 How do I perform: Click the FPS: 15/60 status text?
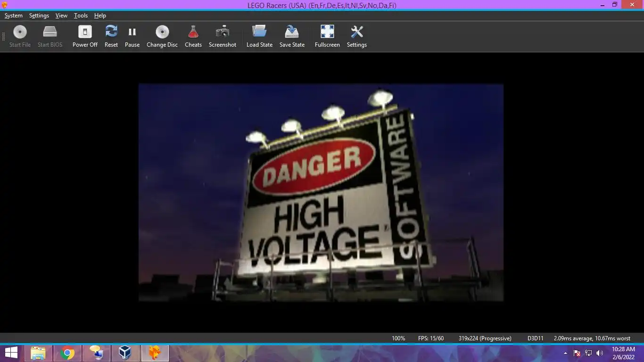click(431, 338)
